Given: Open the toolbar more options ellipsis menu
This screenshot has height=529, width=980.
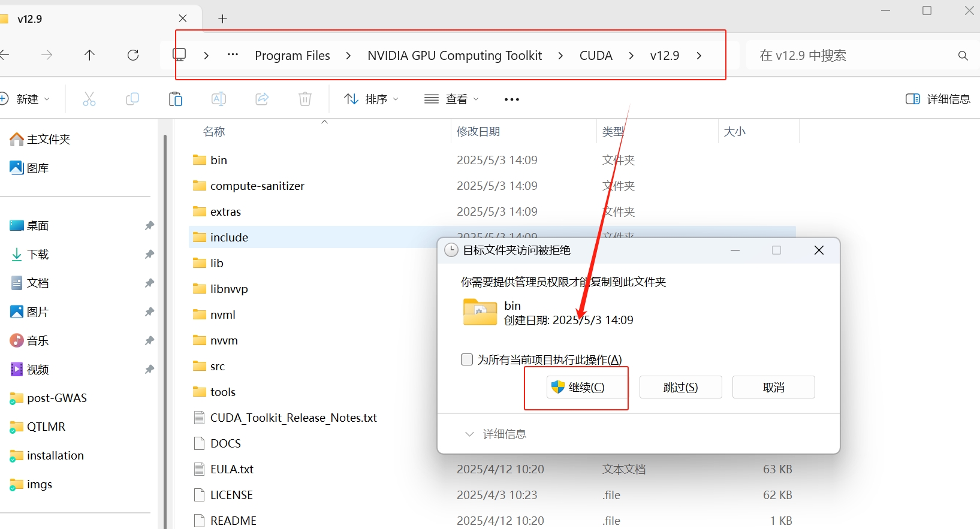Looking at the screenshot, I should (512, 99).
